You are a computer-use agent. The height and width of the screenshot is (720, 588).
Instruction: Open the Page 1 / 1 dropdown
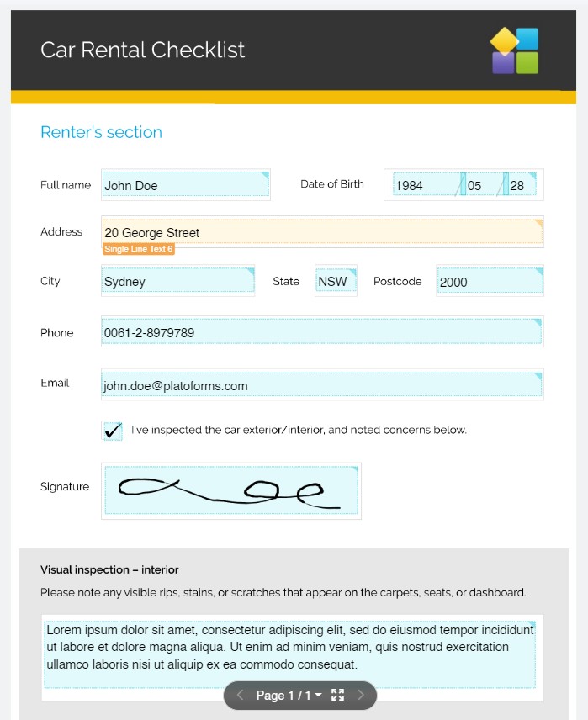(289, 695)
